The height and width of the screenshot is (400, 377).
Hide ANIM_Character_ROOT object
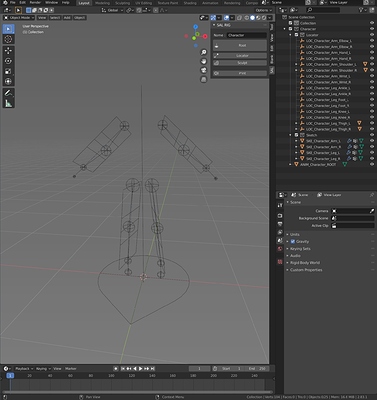point(372,165)
